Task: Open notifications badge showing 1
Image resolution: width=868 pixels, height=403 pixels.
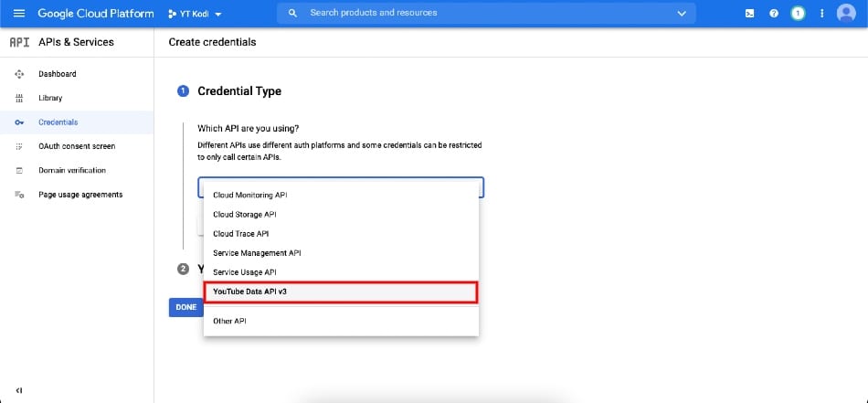Action: click(798, 14)
